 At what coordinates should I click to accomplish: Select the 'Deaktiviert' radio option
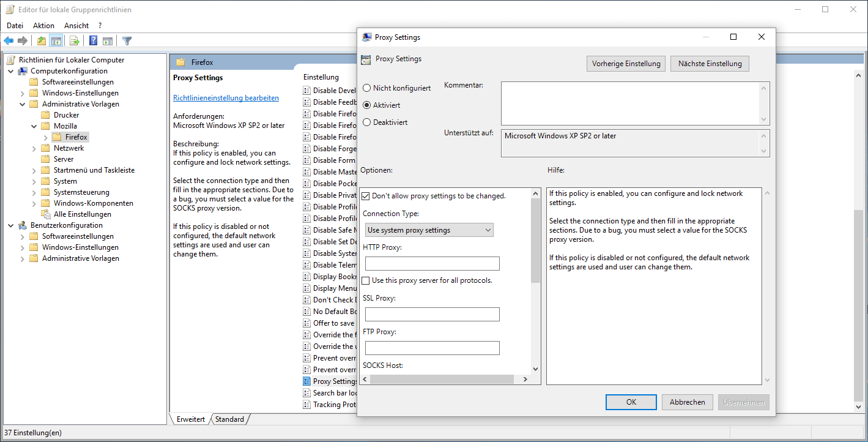pyautogui.click(x=367, y=122)
